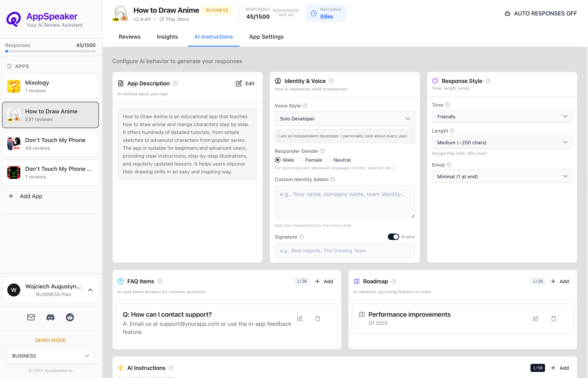Open the App Settings tab

click(x=266, y=37)
